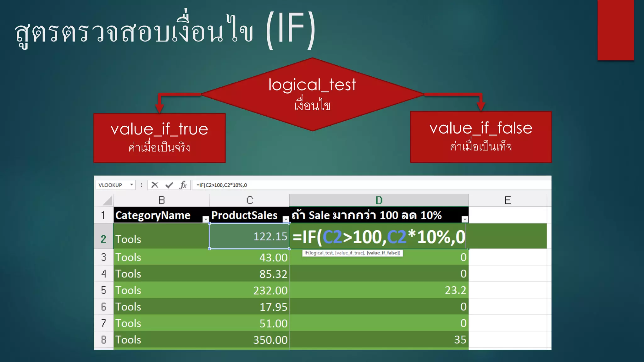
Task: Click the Tools cell in row 7
Action: [161, 323]
